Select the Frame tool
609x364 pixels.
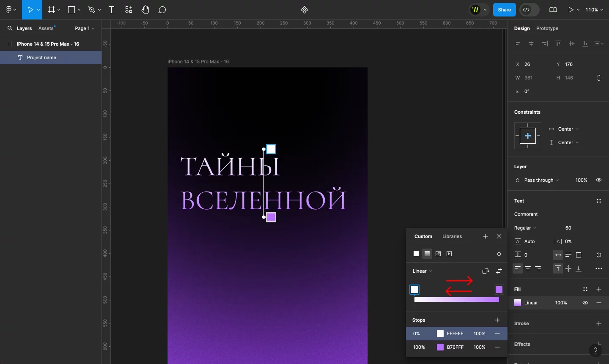pos(52,10)
